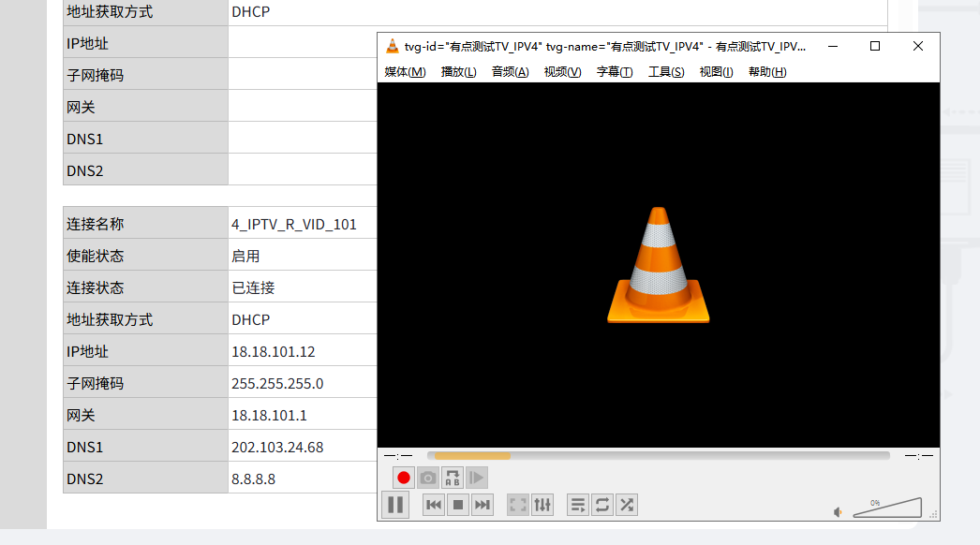Stop playback with the stop button
Image resolution: width=980 pixels, height=545 pixels.
click(x=458, y=505)
